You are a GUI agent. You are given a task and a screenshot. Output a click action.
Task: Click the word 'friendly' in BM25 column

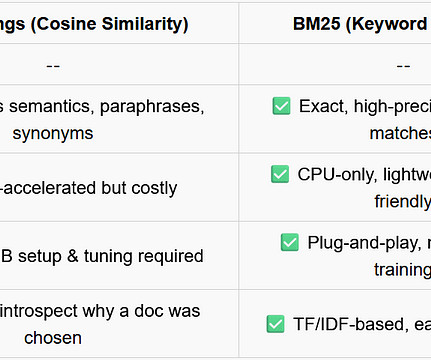click(x=403, y=201)
